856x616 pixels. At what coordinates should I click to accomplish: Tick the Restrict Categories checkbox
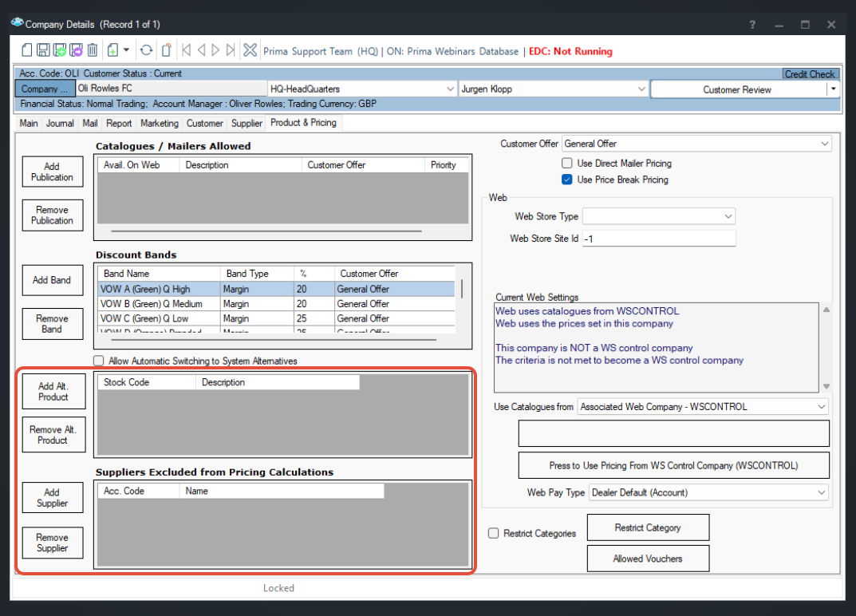494,533
